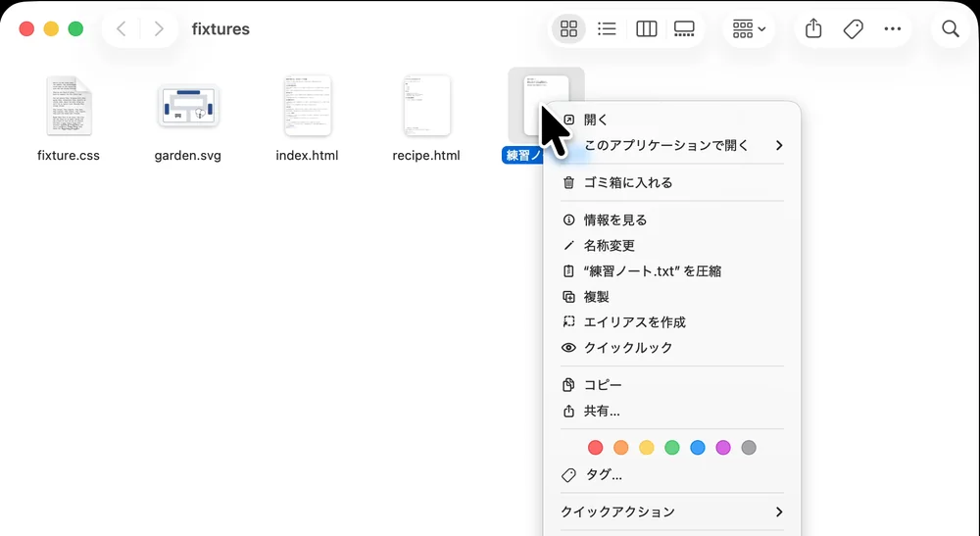Apply the orange tag color

(x=620, y=447)
